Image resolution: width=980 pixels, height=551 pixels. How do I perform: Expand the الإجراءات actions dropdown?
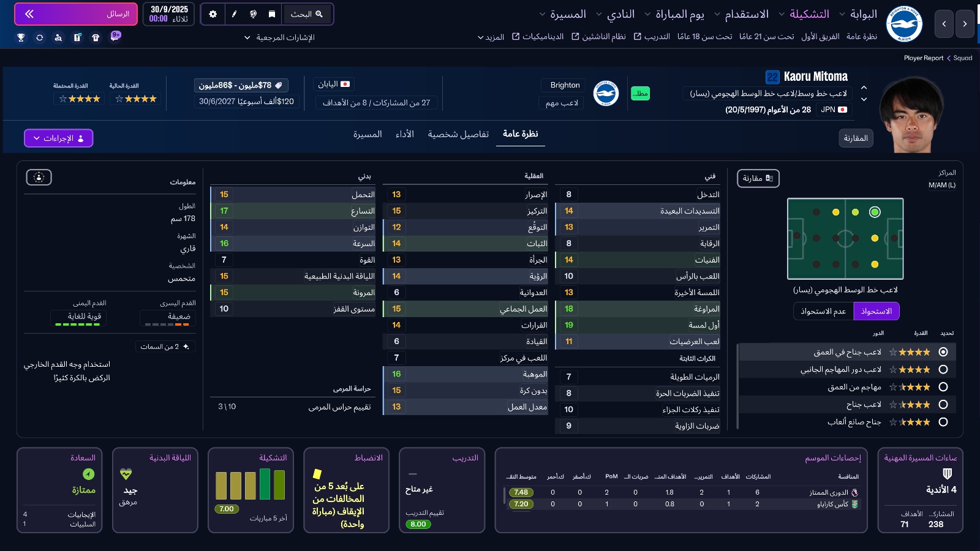59,138
